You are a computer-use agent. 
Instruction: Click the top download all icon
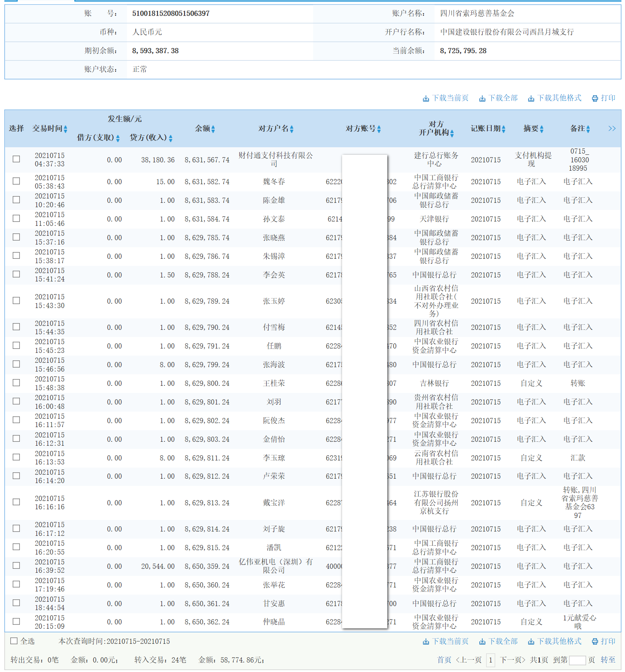[x=482, y=98]
